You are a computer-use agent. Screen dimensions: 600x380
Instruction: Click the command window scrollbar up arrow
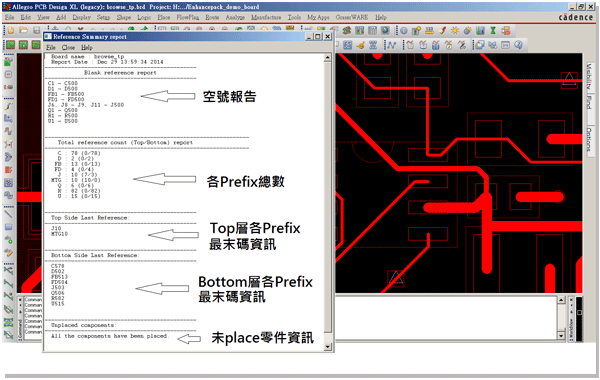[561, 300]
